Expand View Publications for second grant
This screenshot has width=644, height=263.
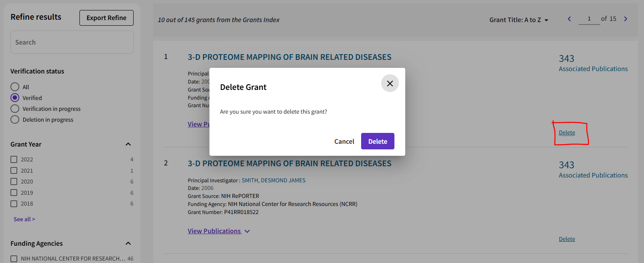[x=218, y=231]
